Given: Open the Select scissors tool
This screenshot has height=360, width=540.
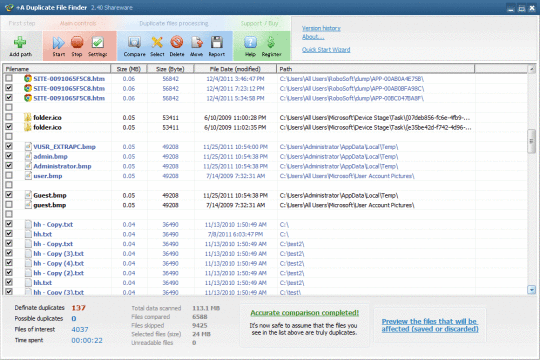Looking at the screenshot, I should [x=157, y=42].
